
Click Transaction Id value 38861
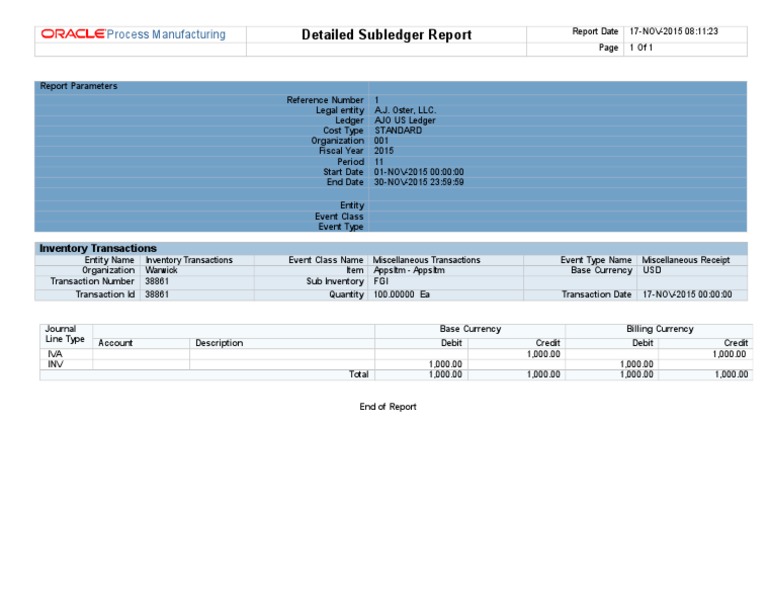pos(157,294)
